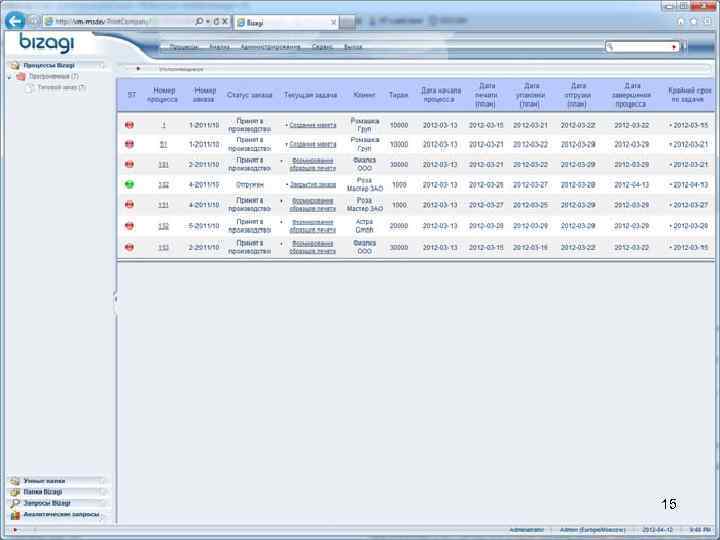Screen dimensions: 720x540
Task: Open process number 51 link
Action: point(163,145)
